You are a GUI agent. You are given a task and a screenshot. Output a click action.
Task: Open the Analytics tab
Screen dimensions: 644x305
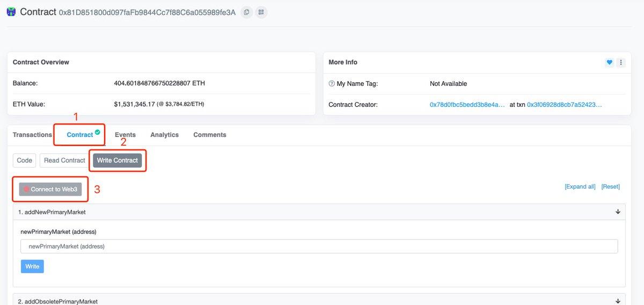click(x=164, y=135)
